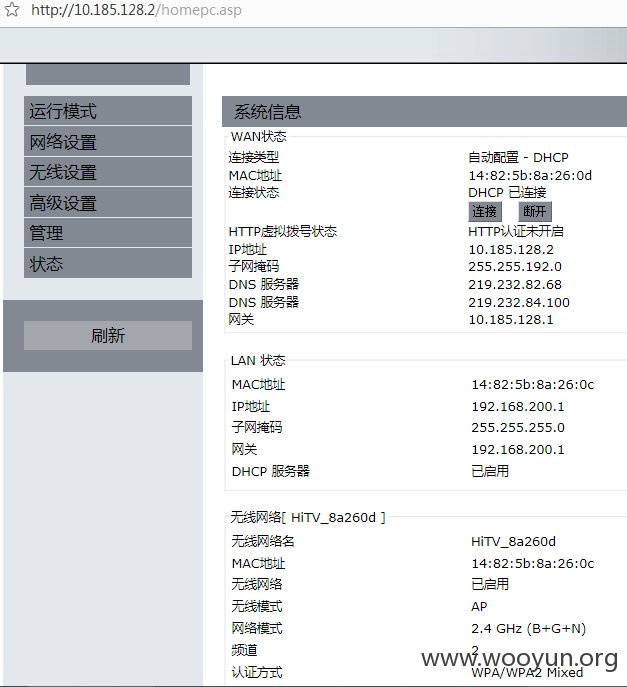Select LAN MAC address 14:82:5b:8a:26:0c
Viewport: 627px width, 687px height.
coord(533,385)
